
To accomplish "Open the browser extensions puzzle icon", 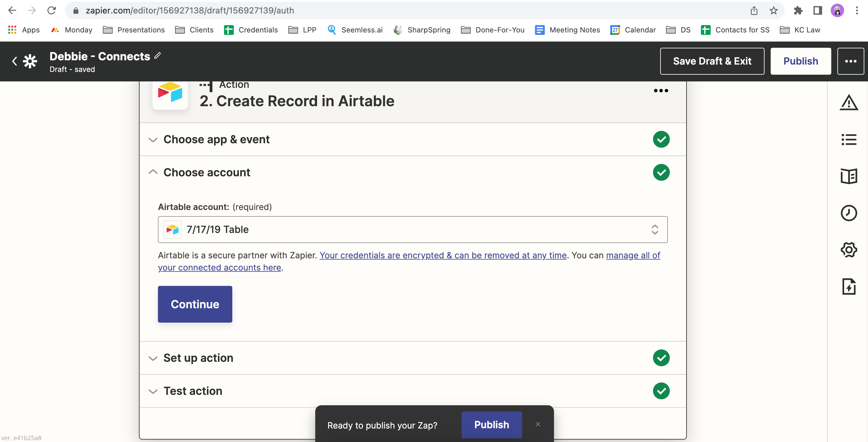I will (x=798, y=10).
